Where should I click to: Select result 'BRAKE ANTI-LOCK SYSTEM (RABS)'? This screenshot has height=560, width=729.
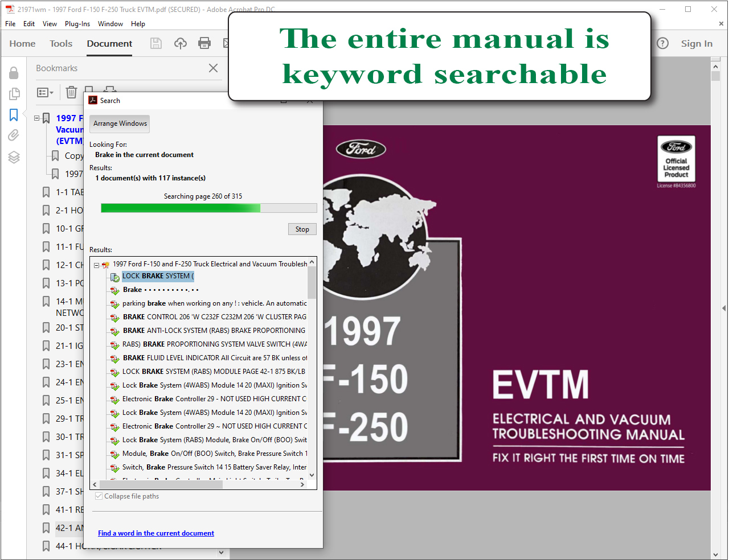click(x=214, y=331)
